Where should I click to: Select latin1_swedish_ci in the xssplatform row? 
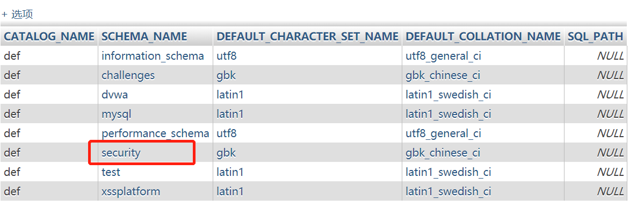(448, 191)
